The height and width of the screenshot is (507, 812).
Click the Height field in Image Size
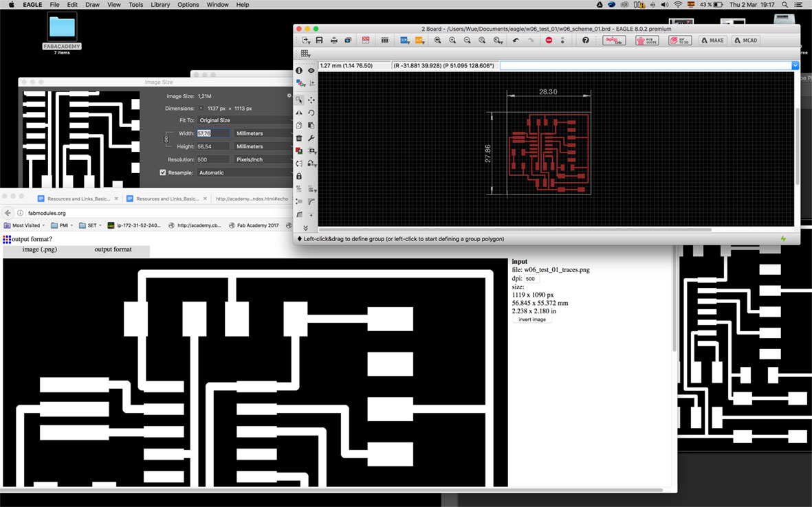point(213,146)
